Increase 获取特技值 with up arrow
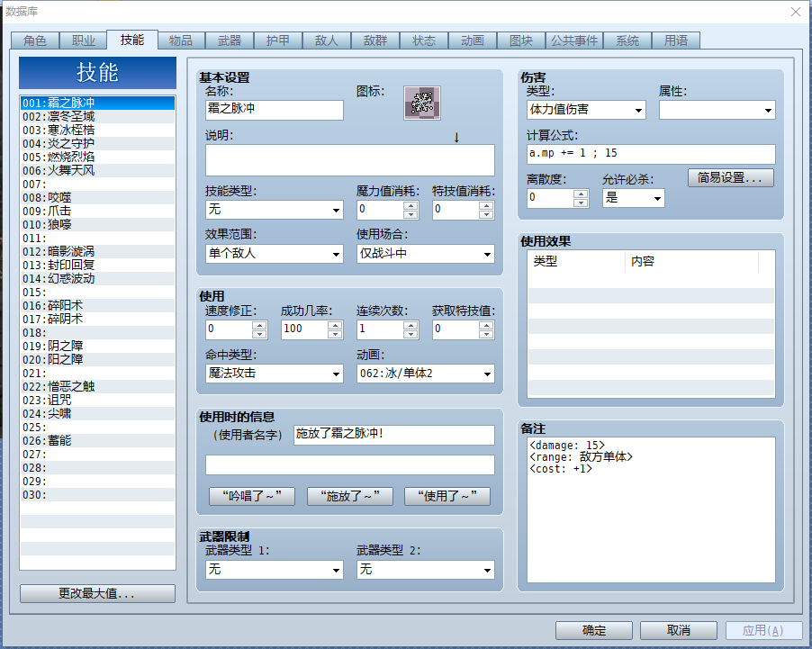The height and width of the screenshot is (649, 812). pos(486,325)
